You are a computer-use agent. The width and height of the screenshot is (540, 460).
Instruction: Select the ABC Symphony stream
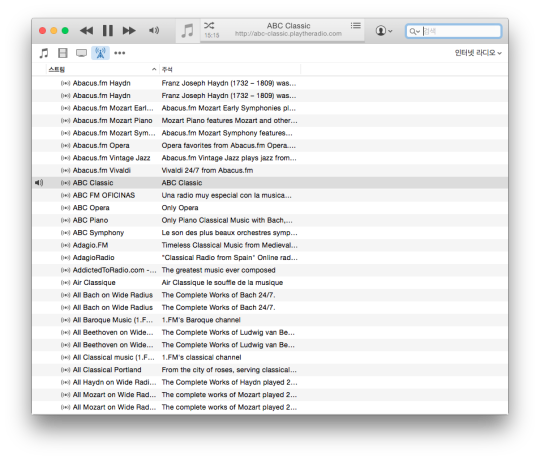(270, 233)
